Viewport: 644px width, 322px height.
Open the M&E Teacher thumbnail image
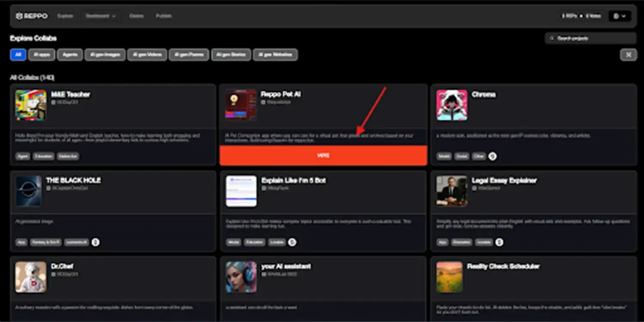pos(31,105)
